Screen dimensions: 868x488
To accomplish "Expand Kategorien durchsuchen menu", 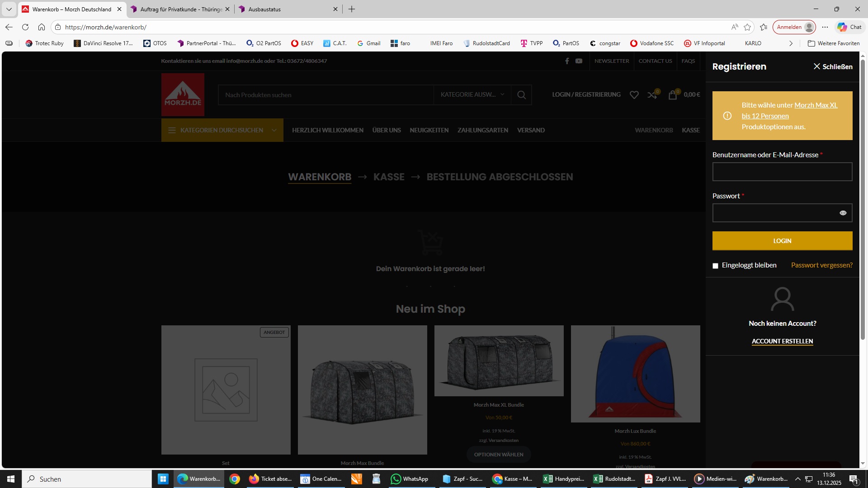I will tap(222, 130).
